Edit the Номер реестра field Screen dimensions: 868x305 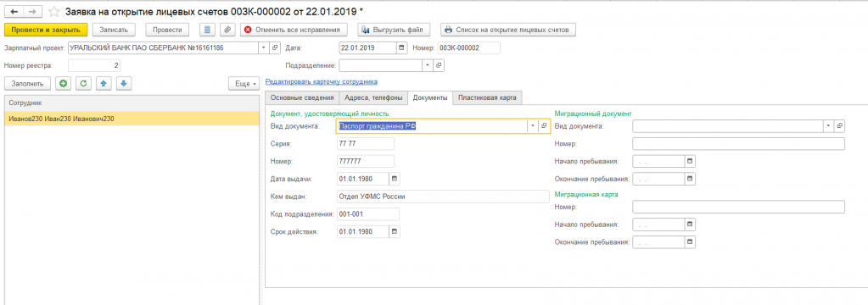tap(94, 65)
